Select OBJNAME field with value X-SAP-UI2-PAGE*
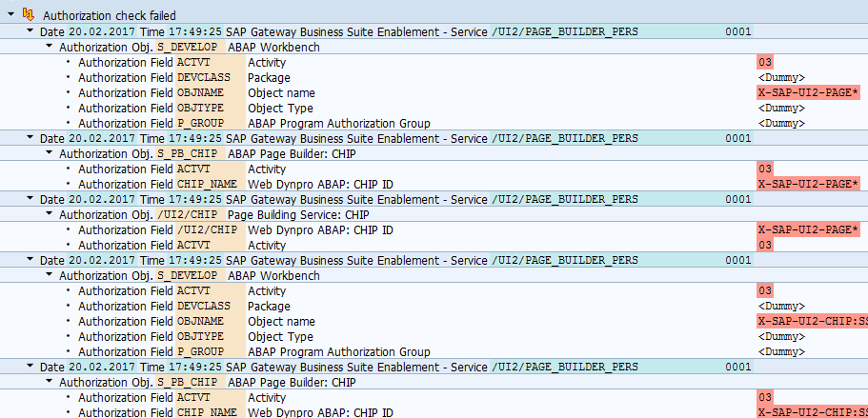Screen dimensions: 868x418 [211, 93]
